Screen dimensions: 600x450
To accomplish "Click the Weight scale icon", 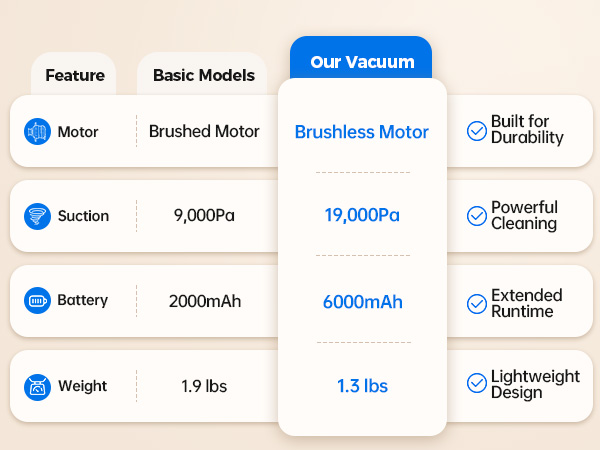I will pyautogui.click(x=37, y=387).
